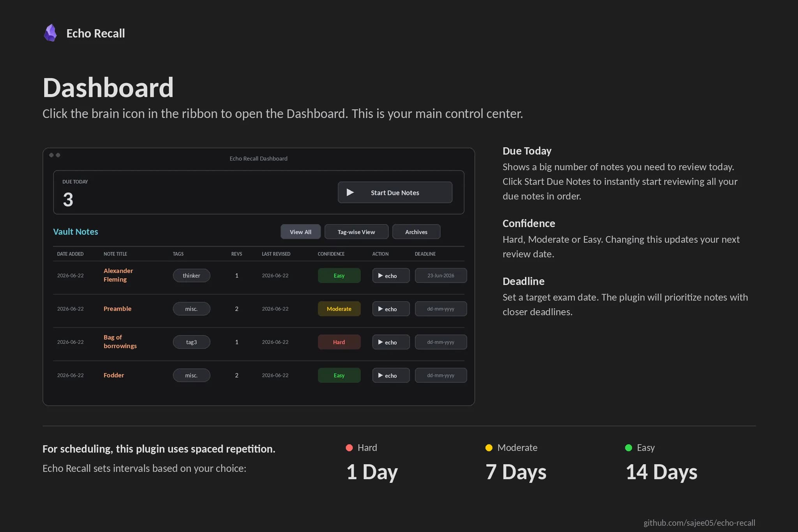798x532 pixels.
Task: Click the REVS column header
Action: pos(237,254)
